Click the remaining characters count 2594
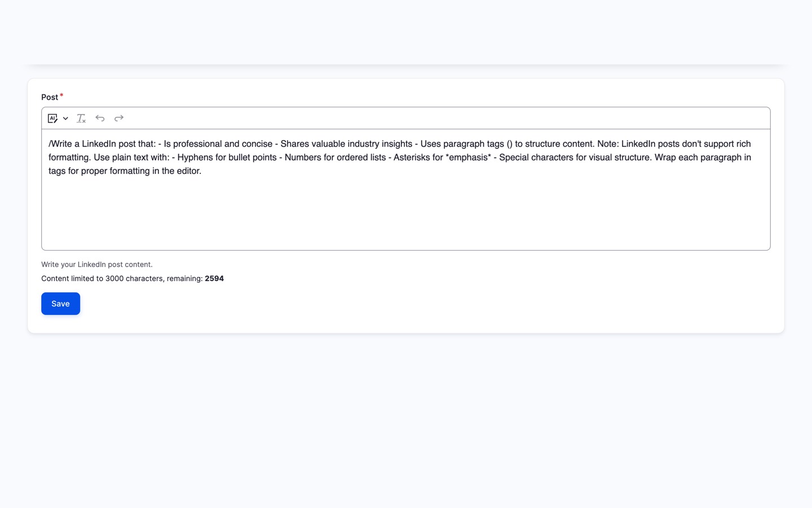Viewport: 812px width, 508px height. point(214,278)
